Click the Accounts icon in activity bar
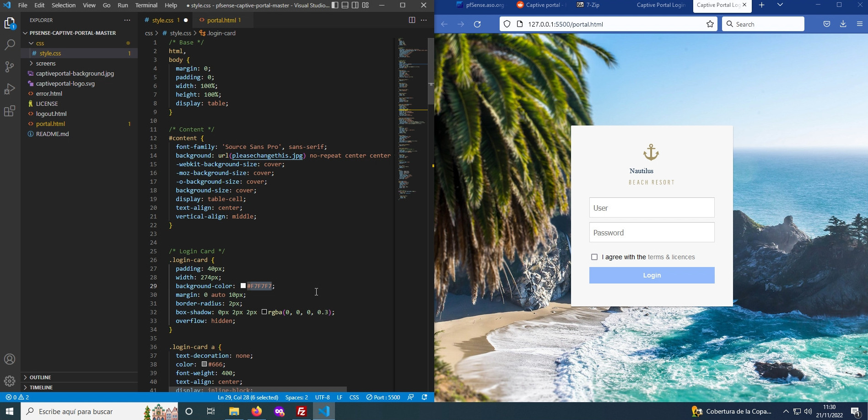868x420 pixels. pos(10,360)
